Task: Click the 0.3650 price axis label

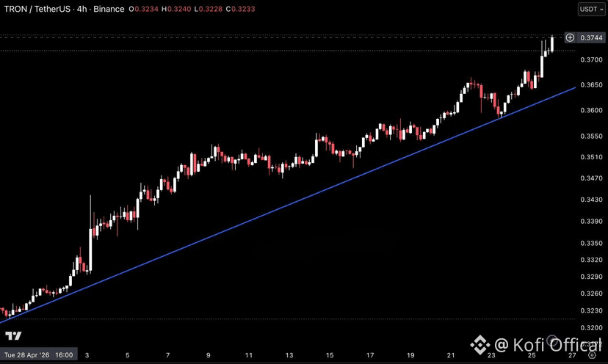Action: (591, 85)
